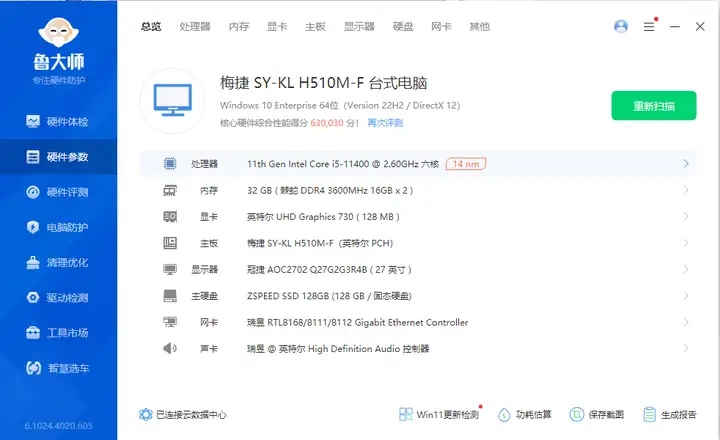Switch to the 处理器 tab

coord(195,27)
